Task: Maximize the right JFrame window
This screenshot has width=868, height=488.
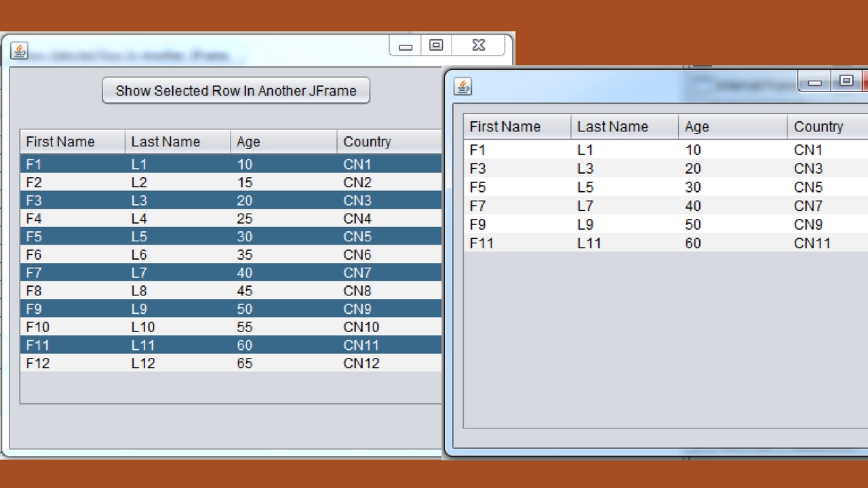Action: click(846, 81)
